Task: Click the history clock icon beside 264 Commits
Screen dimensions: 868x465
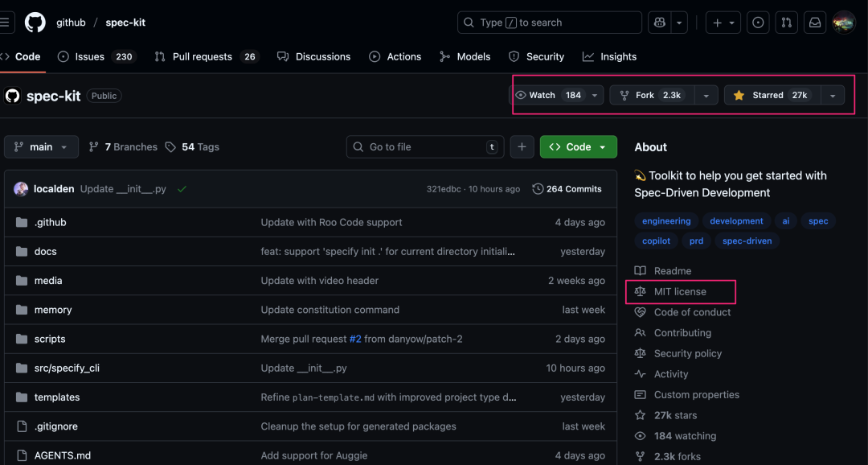Action: tap(538, 189)
